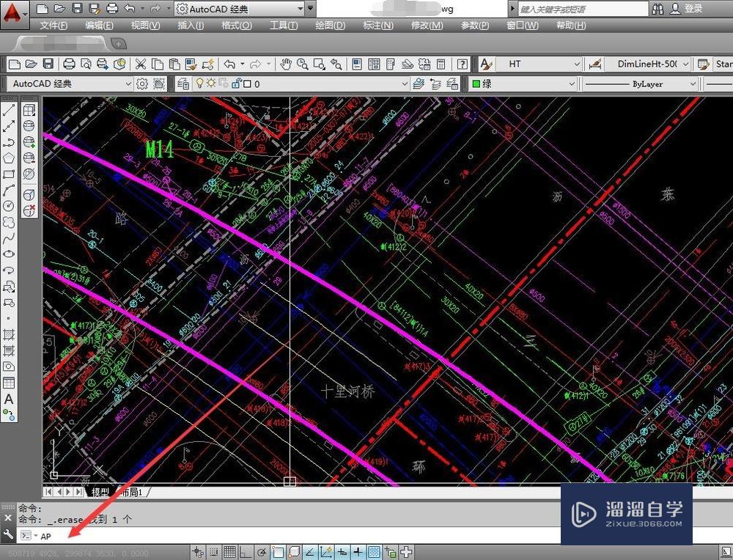Screen dimensions: 733x560
Task: Activate the Pan hand tool
Action: (x=285, y=64)
